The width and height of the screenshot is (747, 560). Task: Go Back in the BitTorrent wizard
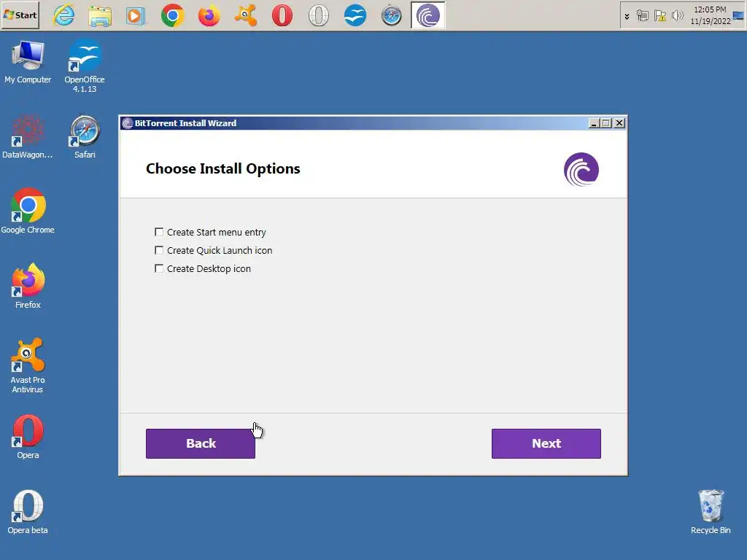click(201, 443)
